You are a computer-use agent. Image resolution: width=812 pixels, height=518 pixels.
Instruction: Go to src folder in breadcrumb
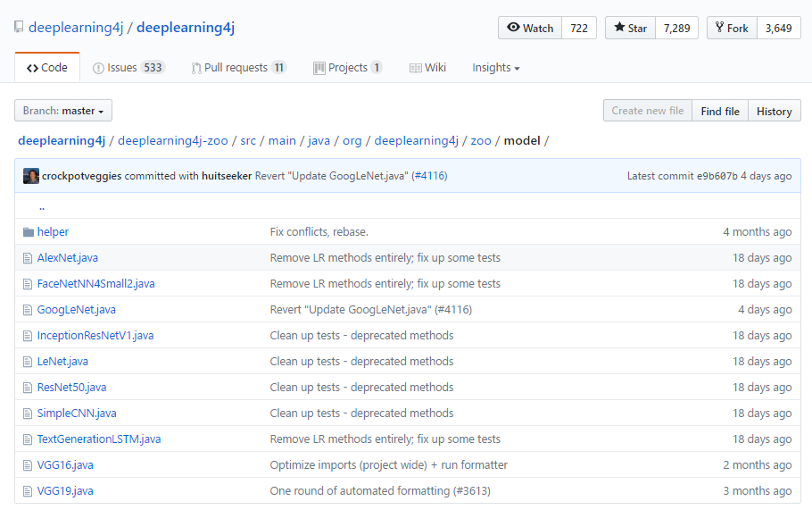248,140
